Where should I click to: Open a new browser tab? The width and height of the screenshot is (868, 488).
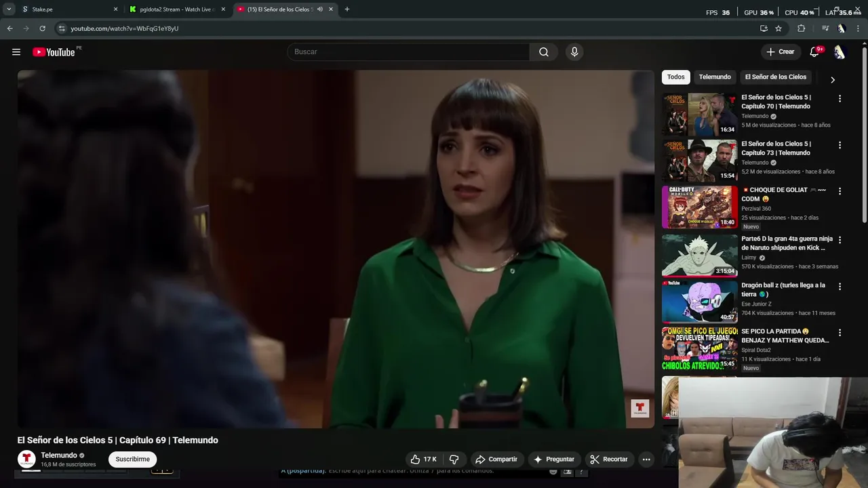click(347, 9)
